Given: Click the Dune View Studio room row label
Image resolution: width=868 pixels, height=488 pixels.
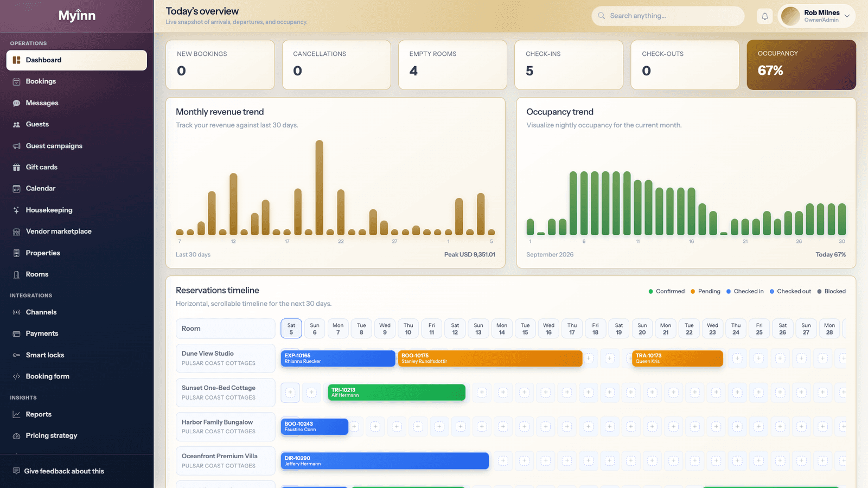Looking at the screenshot, I should coord(225,358).
